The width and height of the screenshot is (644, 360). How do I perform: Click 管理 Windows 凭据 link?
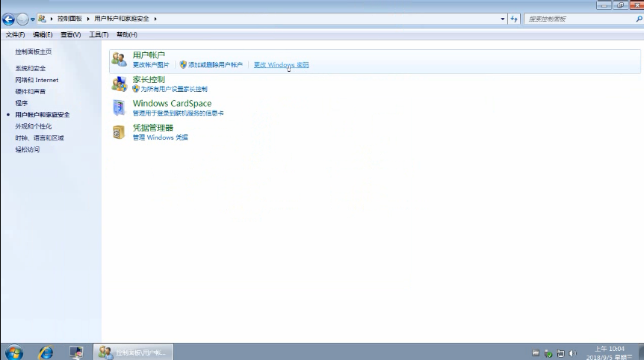[160, 137]
